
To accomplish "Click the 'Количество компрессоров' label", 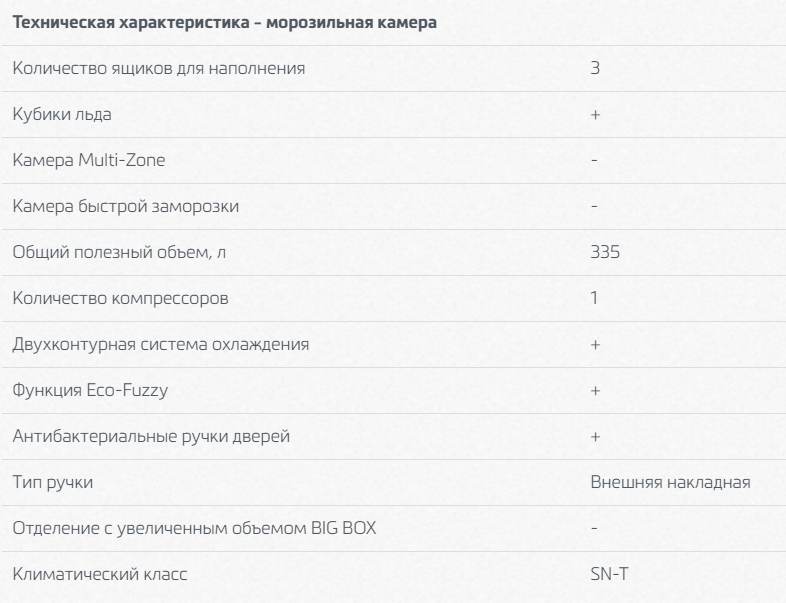I will point(120,298).
